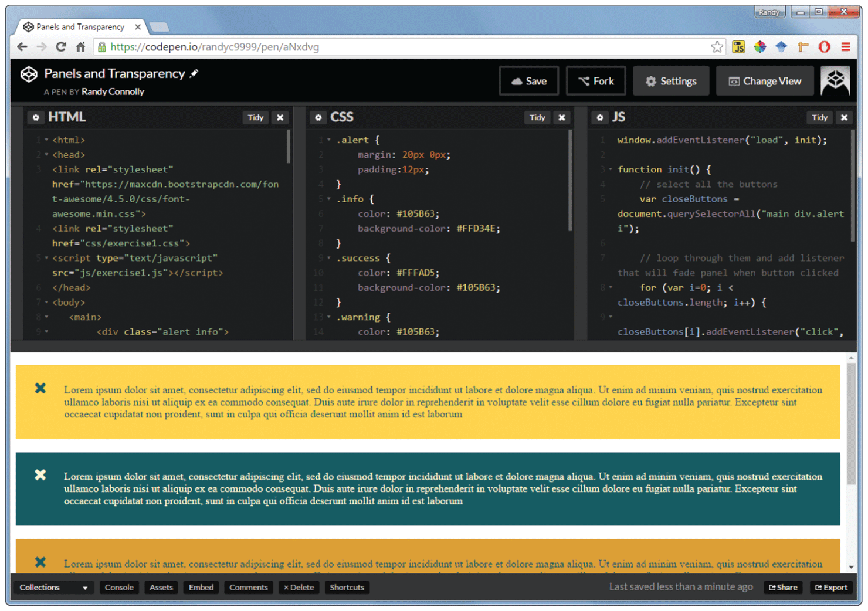Collapse the init function fold arrow in JS
The width and height of the screenshot is (868, 611).
click(x=611, y=169)
